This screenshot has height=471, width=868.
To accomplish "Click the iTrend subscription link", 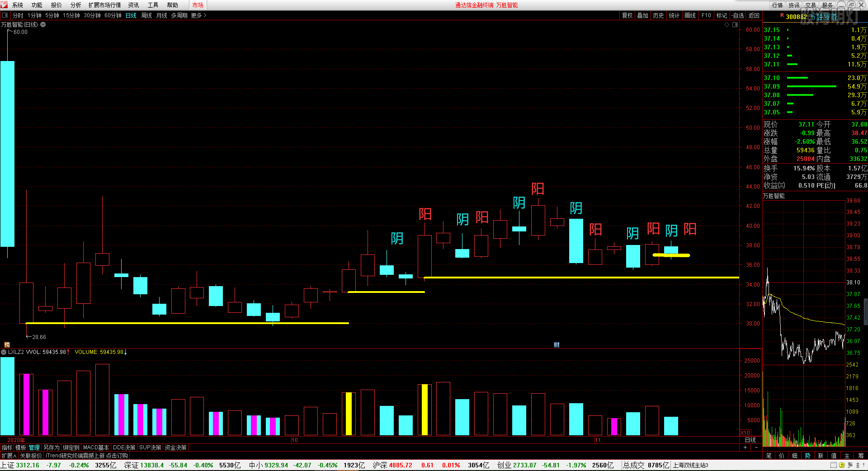I will pos(87,456).
